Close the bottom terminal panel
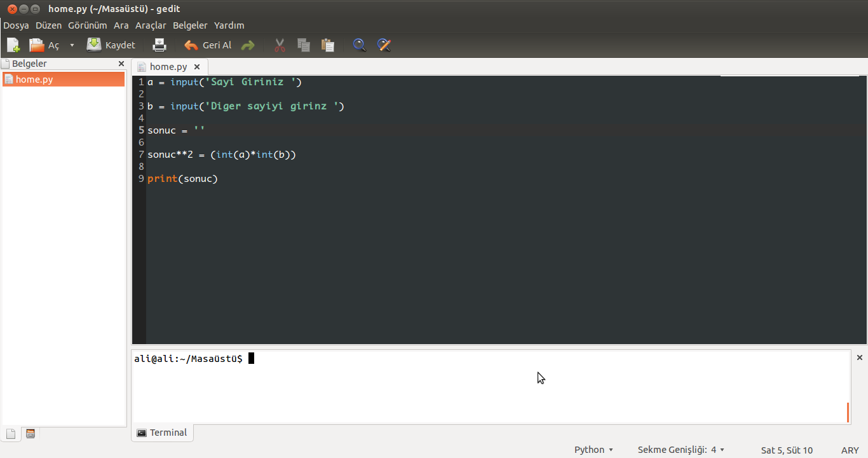Screen dimensions: 868x458 (x=860, y=357)
